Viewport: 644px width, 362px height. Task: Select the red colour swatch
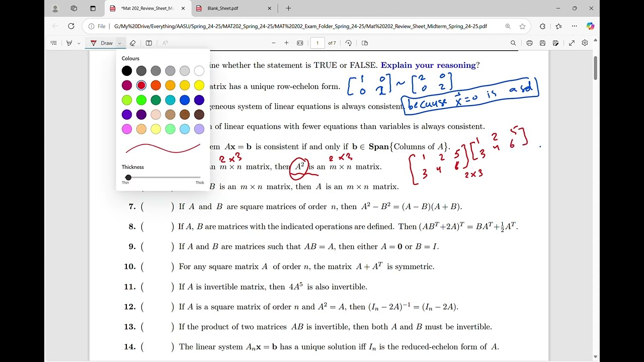click(141, 85)
